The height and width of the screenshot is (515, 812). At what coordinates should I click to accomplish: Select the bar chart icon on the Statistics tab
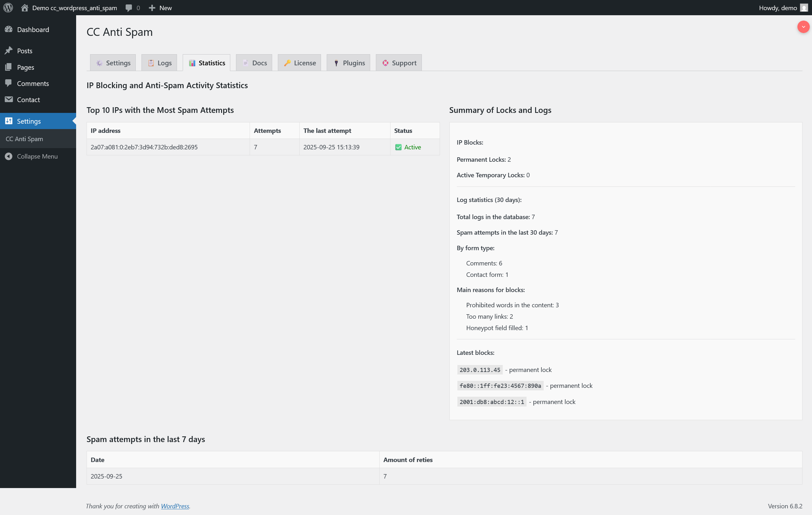[193, 63]
